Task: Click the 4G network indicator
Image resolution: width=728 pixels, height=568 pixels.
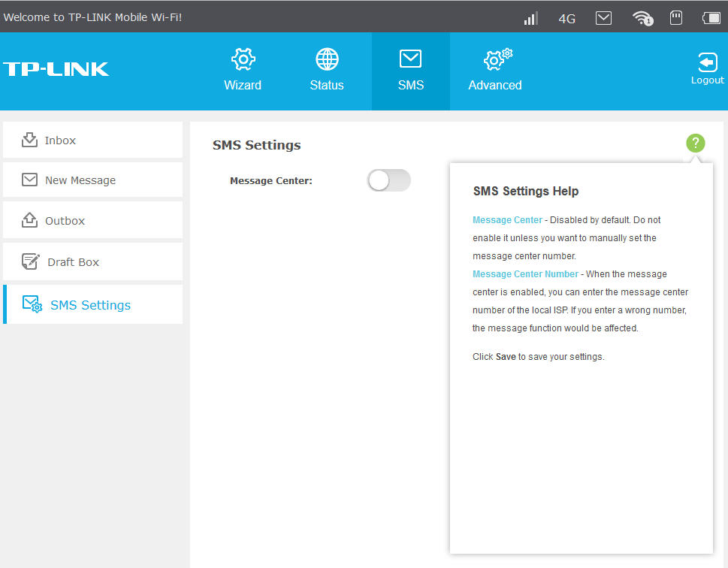Action: [x=566, y=19]
